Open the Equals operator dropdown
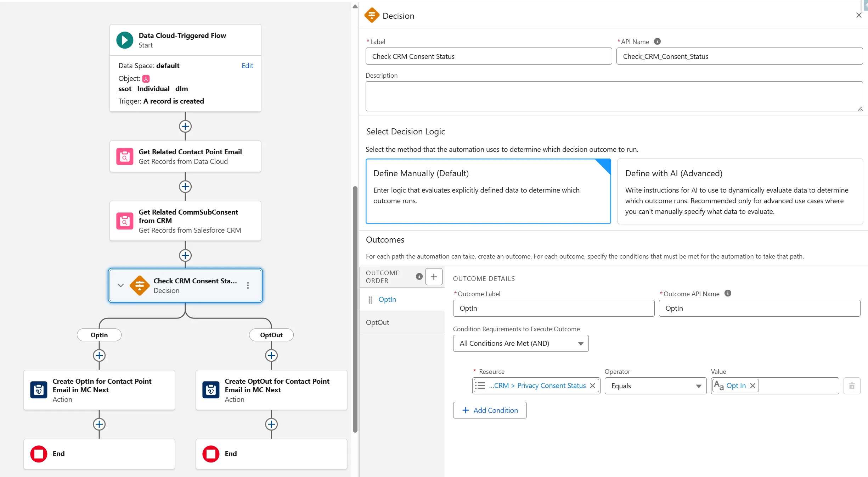This screenshot has height=477, width=868. [x=655, y=386]
